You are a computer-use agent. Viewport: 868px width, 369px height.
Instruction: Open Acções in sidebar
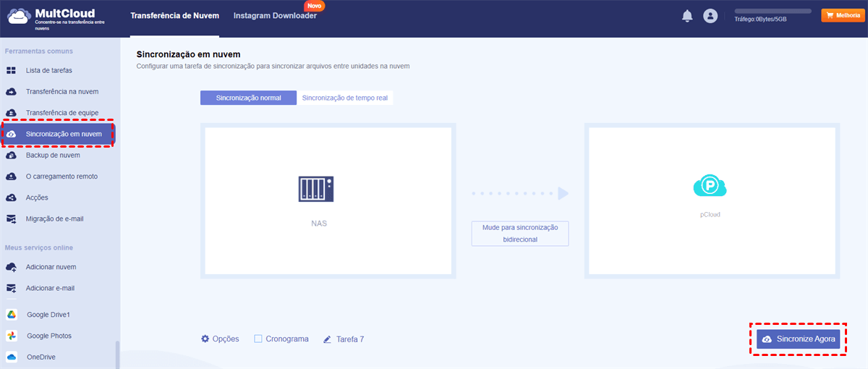pyautogui.click(x=37, y=197)
